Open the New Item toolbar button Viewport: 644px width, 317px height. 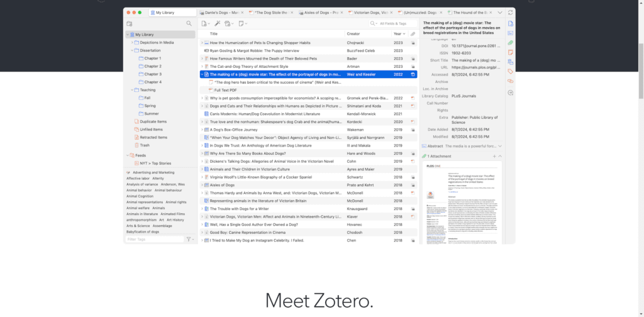click(206, 24)
